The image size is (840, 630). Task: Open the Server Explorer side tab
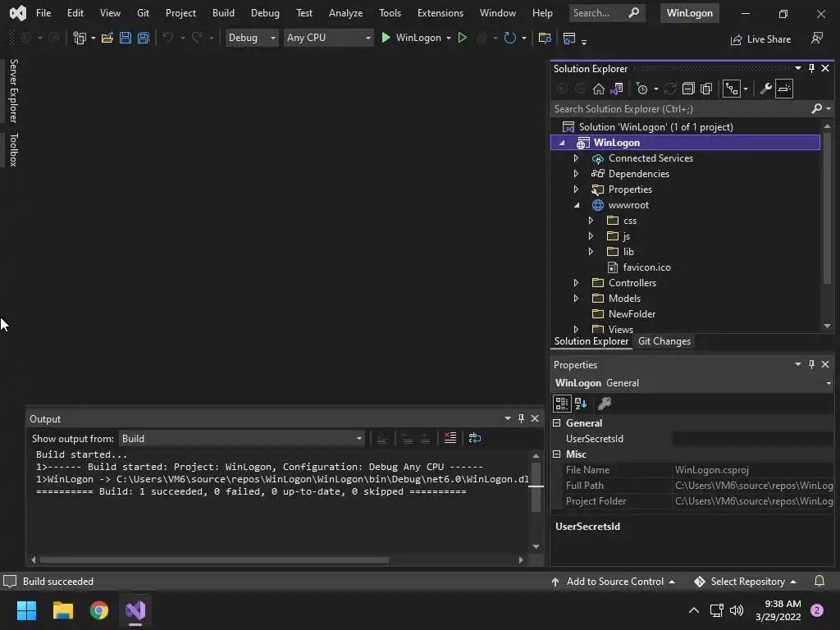pos(14,91)
